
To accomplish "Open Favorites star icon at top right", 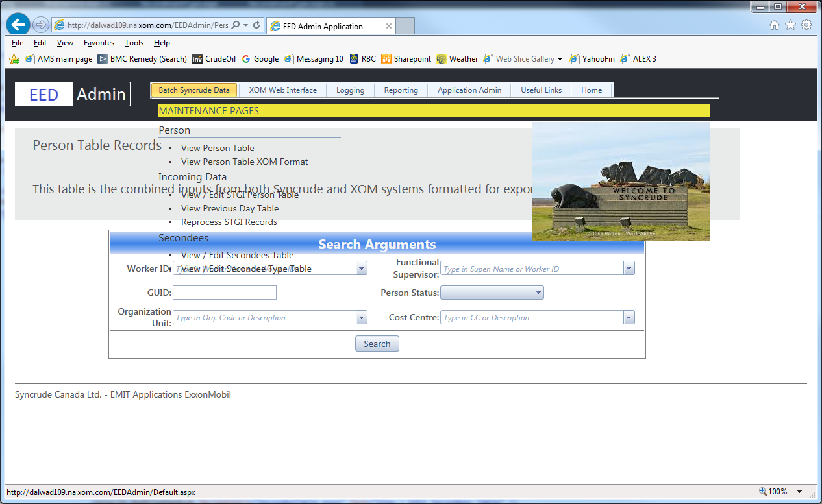I will pos(790,25).
